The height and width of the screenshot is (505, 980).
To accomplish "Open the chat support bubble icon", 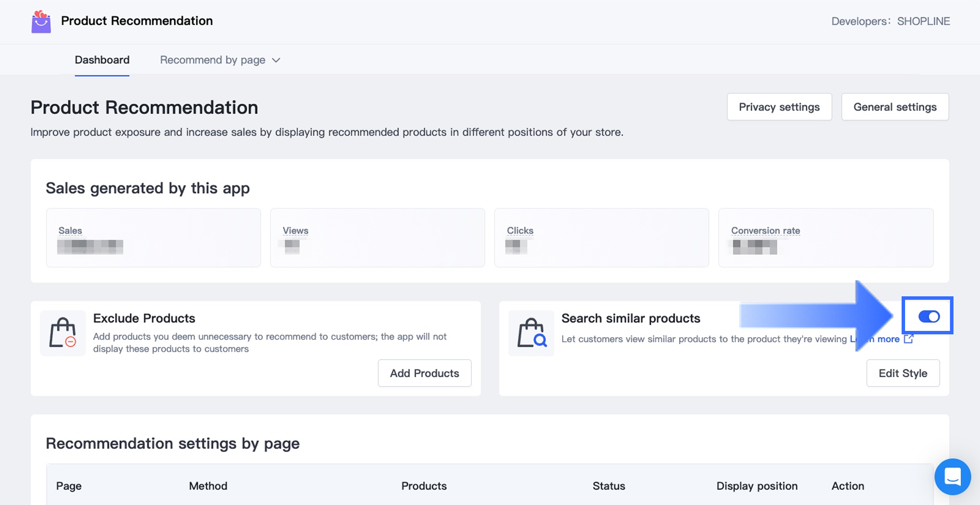I will (x=952, y=477).
